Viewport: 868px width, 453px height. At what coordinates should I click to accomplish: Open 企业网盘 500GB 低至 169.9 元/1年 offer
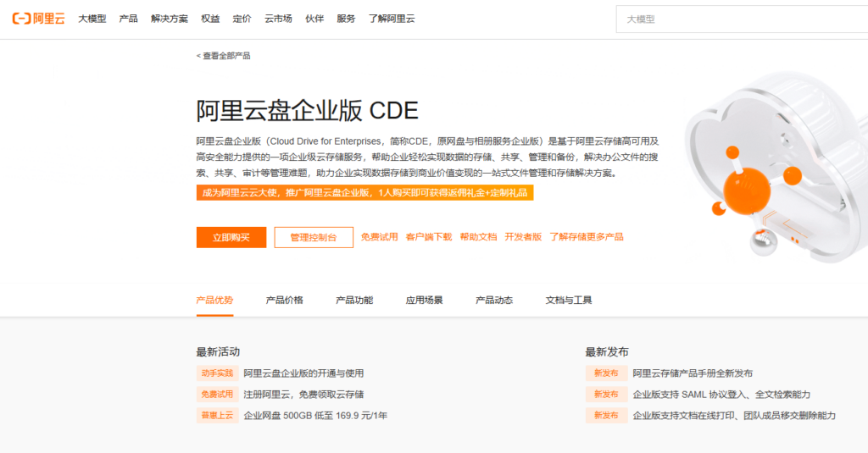pos(315,416)
